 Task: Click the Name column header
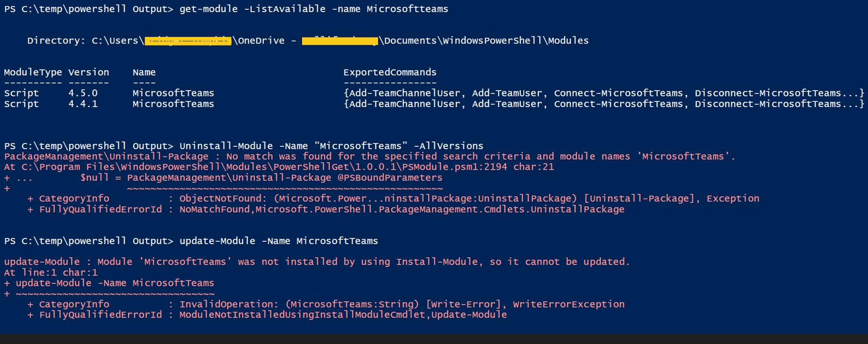coord(144,72)
